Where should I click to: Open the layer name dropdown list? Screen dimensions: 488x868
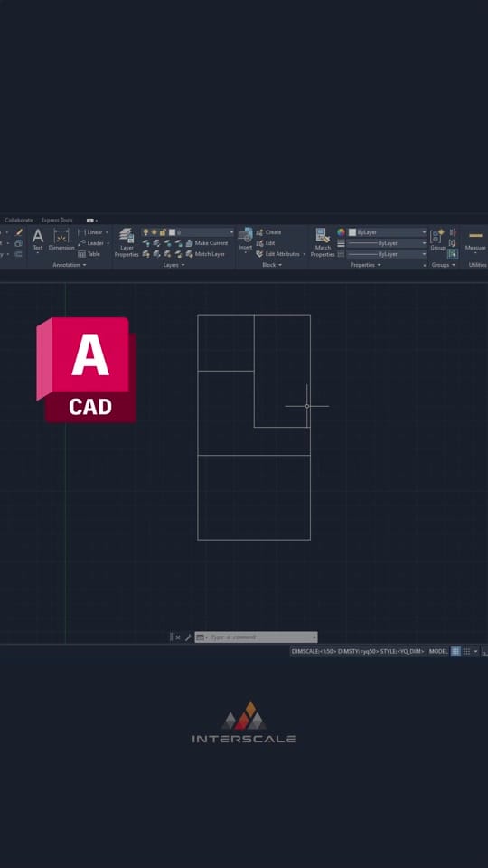[231, 232]
